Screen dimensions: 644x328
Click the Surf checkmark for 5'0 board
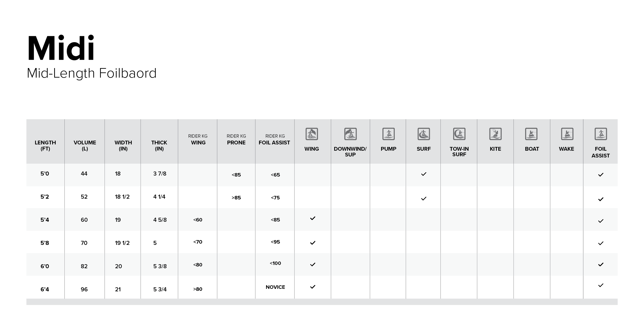click(x=424, y=174)
